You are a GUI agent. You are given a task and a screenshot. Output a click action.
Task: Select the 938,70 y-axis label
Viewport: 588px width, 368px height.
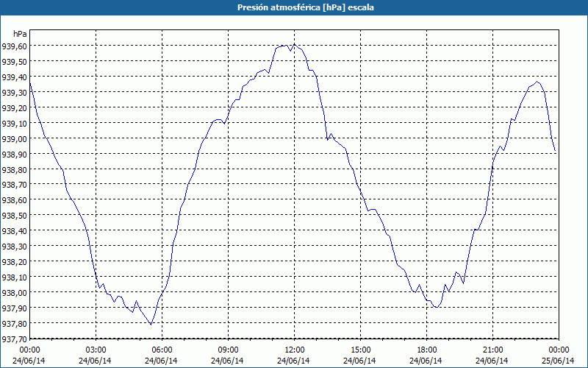[14, 185]
